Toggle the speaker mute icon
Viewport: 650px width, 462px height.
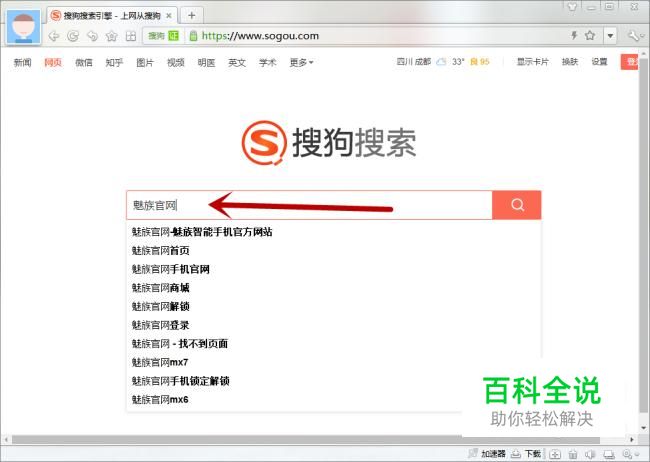[x=590, y=454]
